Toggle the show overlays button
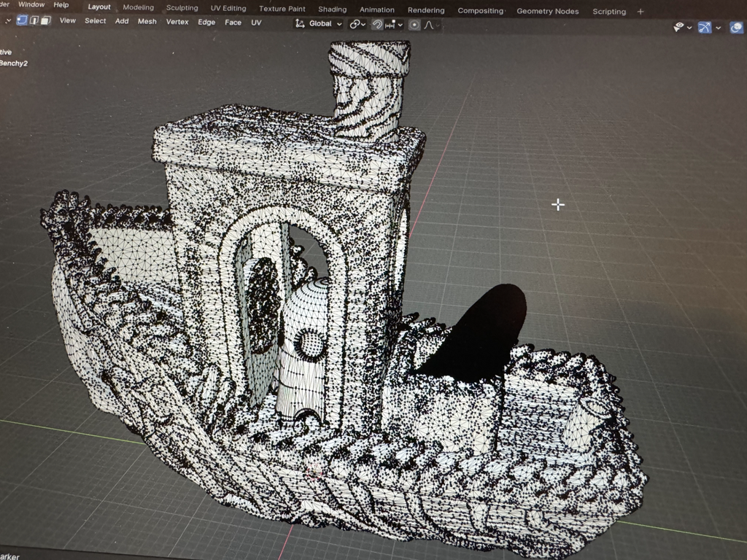Viewport: 747px width, 560px height. coord(736,28)
